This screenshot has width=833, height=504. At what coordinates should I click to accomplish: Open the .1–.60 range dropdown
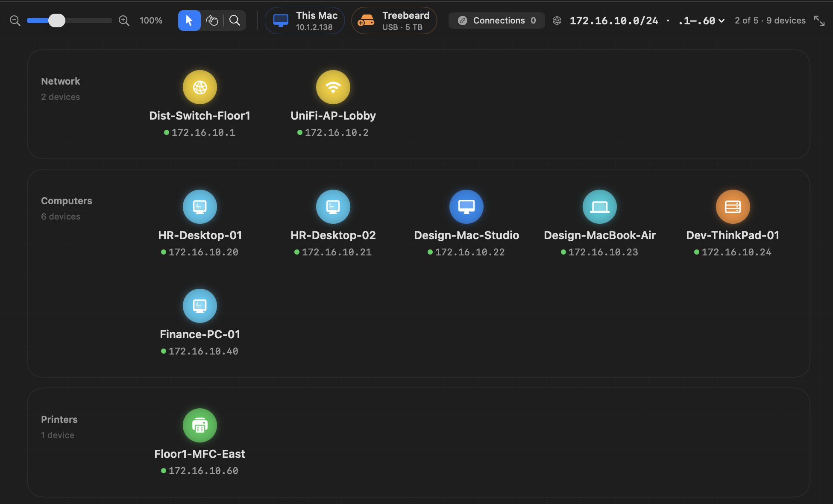[701, 21]
